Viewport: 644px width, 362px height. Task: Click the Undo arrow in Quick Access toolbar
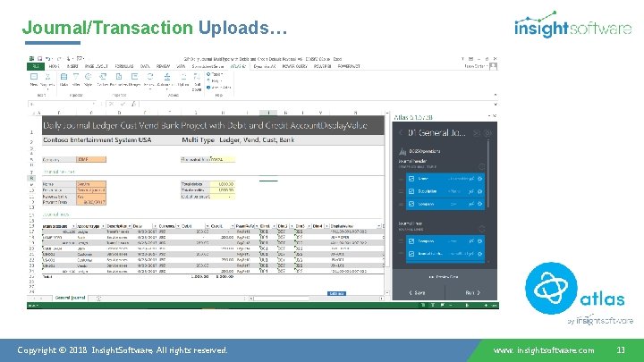(x=48, y=59)
